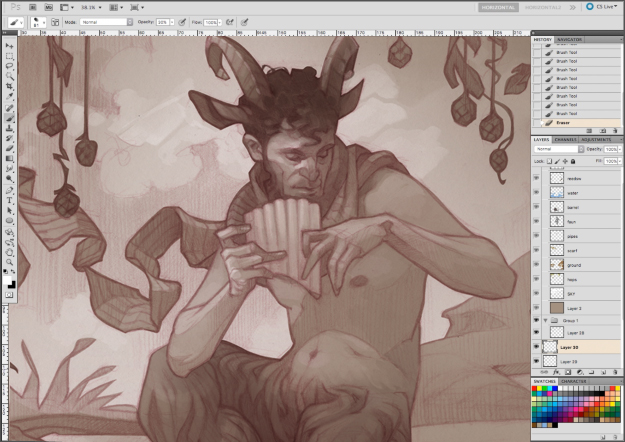The width and height of the screenshot is (625, 442).
Task: Open the Swatches tab
Action: (544, 381)
